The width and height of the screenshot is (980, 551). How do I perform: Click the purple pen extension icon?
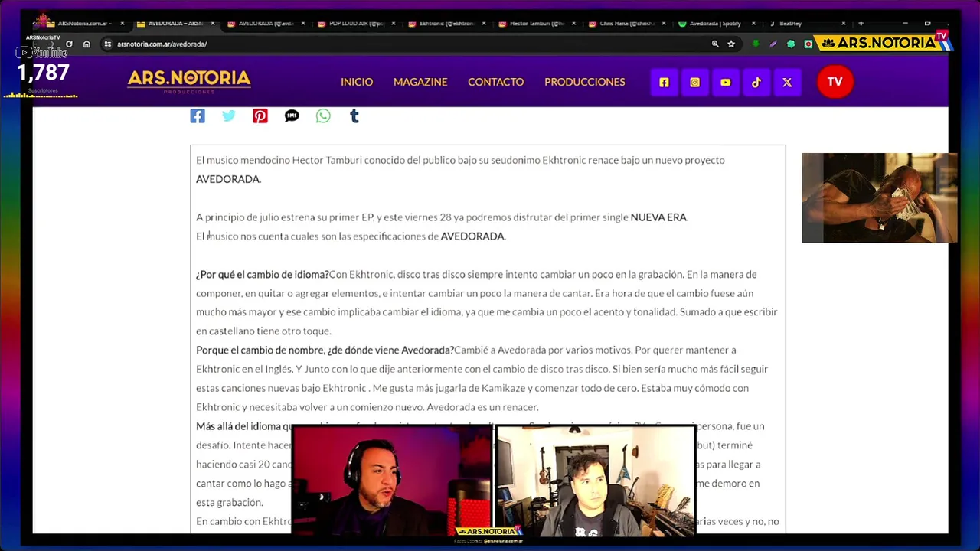[x=773, y=44]
